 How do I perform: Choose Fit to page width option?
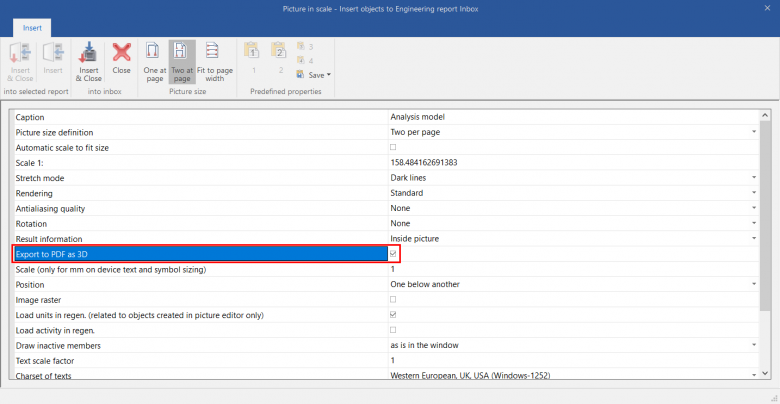tap(214, 62)
